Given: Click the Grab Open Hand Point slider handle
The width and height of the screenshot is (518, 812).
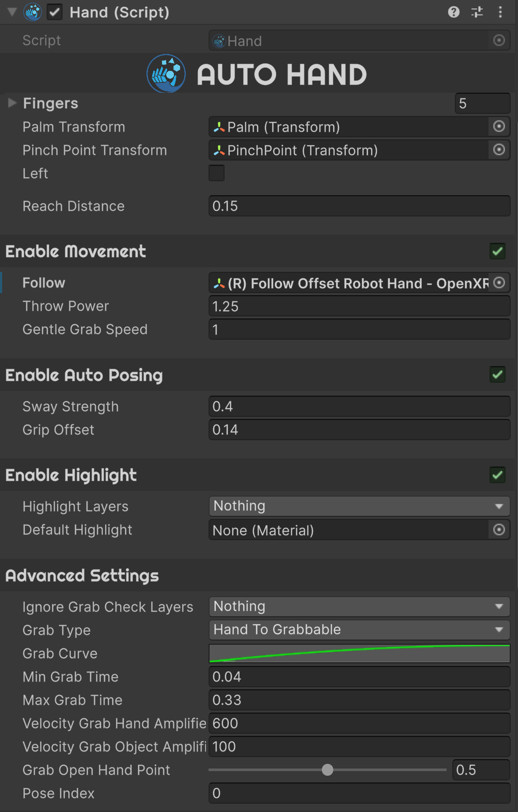Looking at the screenshot, I should coord(328,770).
